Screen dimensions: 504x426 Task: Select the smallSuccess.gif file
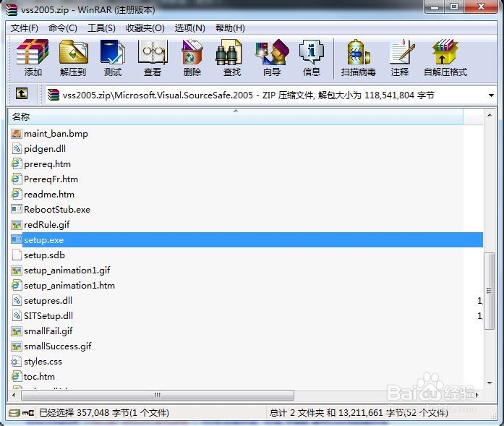click(58, 346)
